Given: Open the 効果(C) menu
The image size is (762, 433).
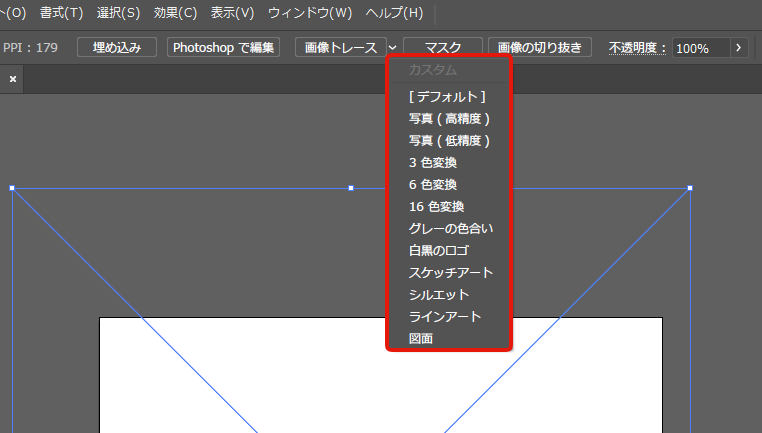Looking at the screenshot, I should pos(176,14).
